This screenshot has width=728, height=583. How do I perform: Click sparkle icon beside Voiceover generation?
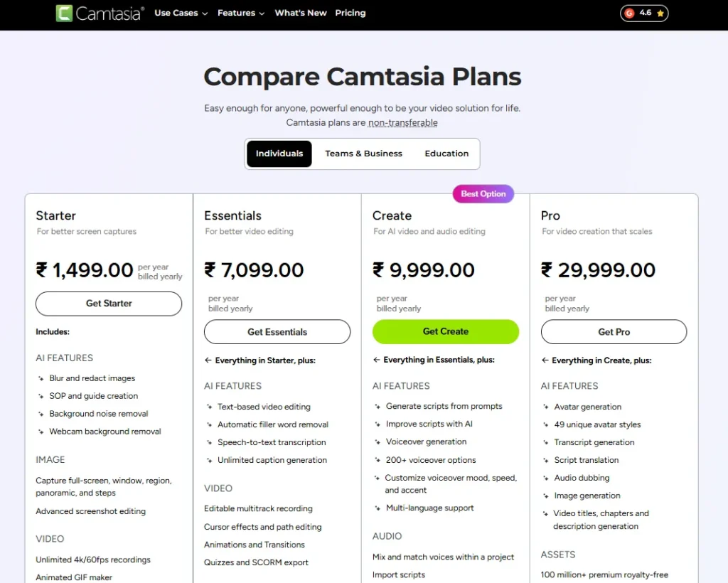click(x=377, y=442)
